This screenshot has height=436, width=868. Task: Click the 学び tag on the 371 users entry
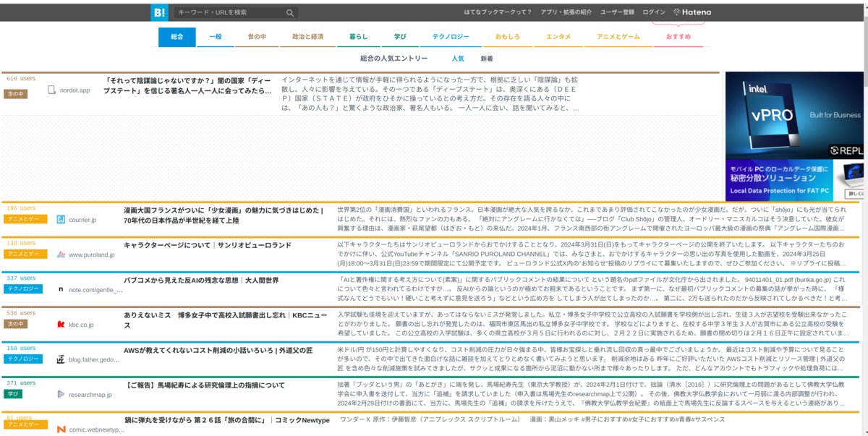(13, 394)
